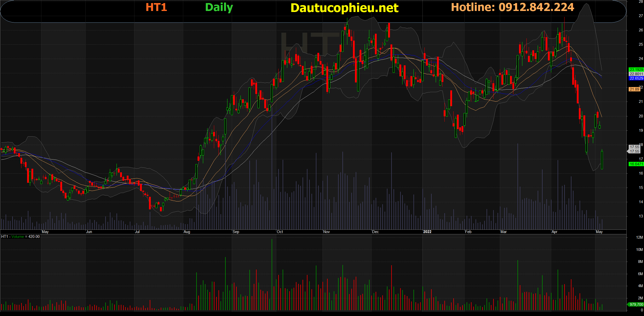Image resolution: width=644 pixels, height=316 pixels.
Task: Click the Aug month label on time axis
Action: click(x=187, y=232)
